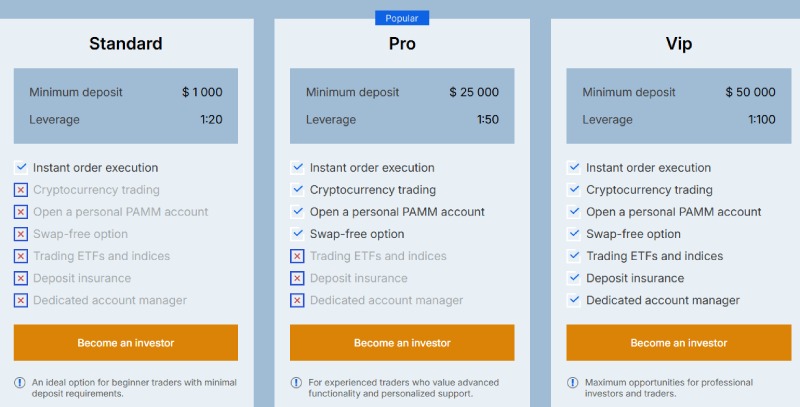Click Standard's Swap-free option cross icon

[x=21, y=234]
